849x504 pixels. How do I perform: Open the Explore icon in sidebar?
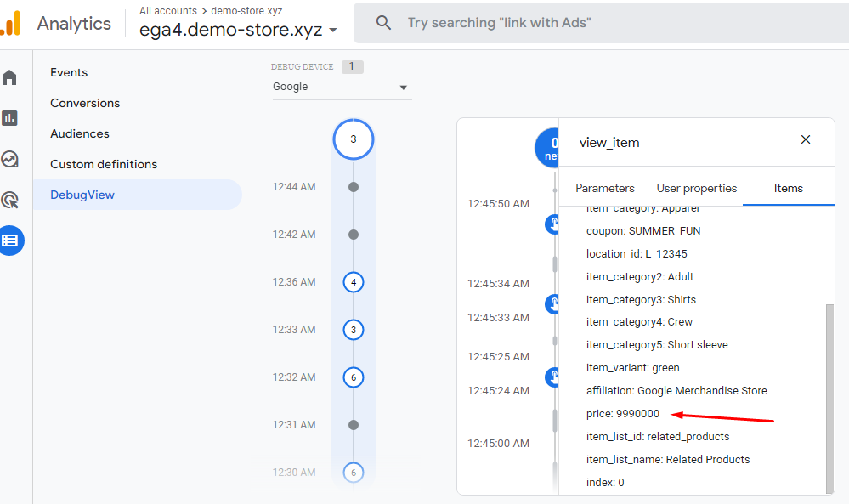9,159
